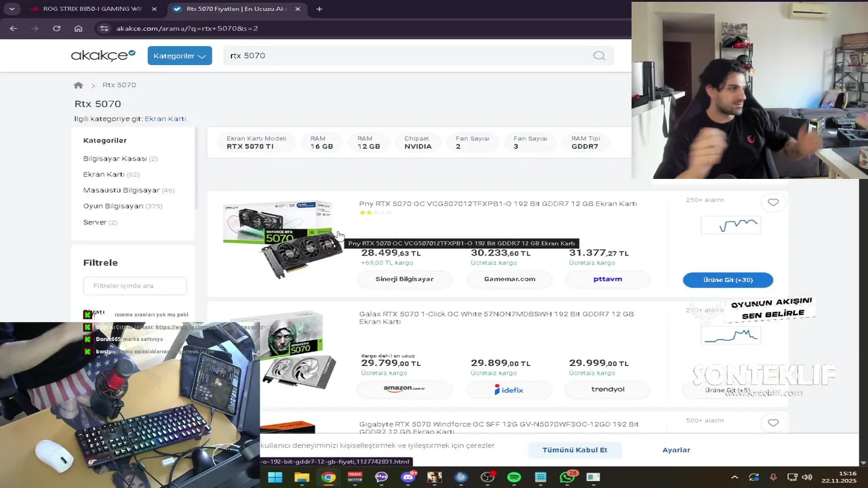Click the microphone tray icon
The image size is (868, 488).
click(773, 477)
